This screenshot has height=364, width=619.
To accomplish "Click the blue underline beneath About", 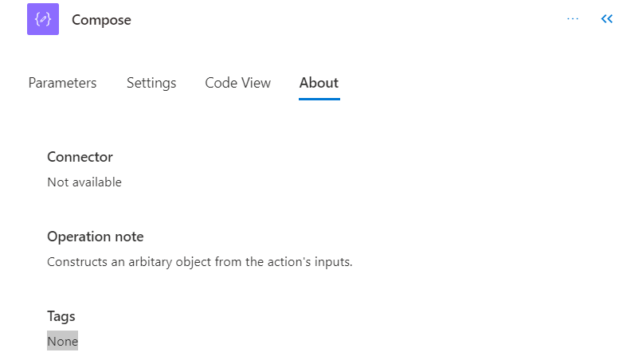I will (x=319, y=99).
